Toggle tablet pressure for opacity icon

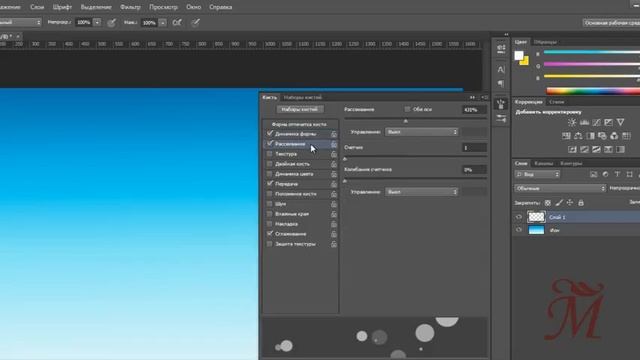(111, 23)
